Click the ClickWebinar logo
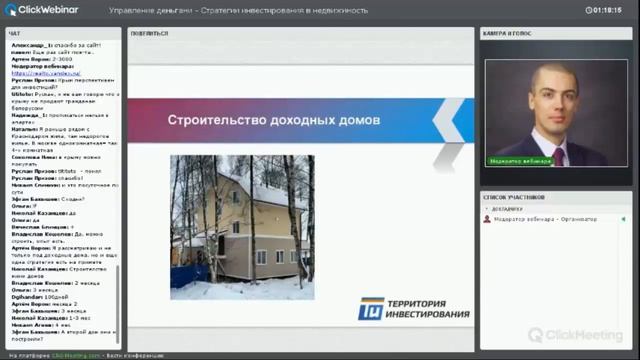The height and width of the screenshot is (360, 640). [x=41, y=10]
